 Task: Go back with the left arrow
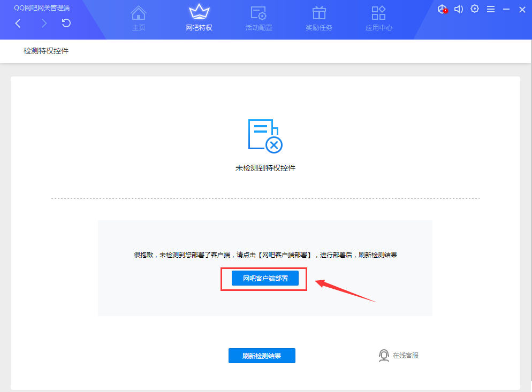[x=18, y=23]
